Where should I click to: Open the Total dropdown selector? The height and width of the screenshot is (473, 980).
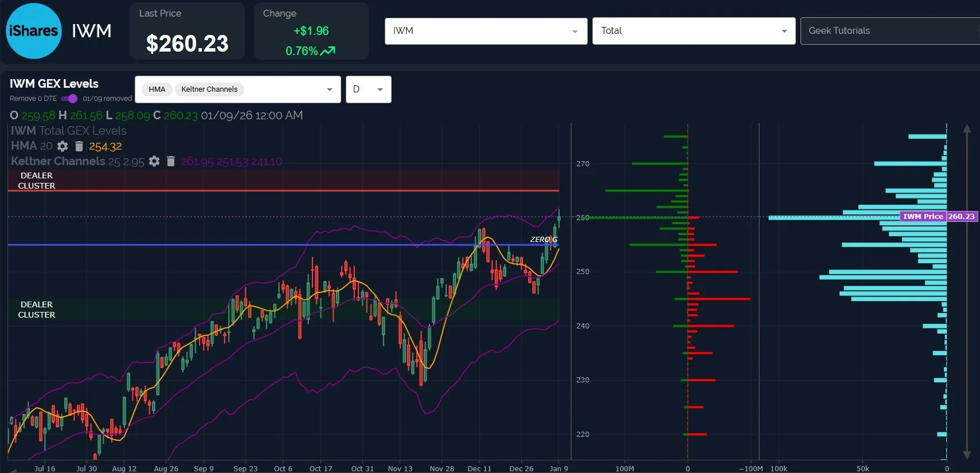694,31
